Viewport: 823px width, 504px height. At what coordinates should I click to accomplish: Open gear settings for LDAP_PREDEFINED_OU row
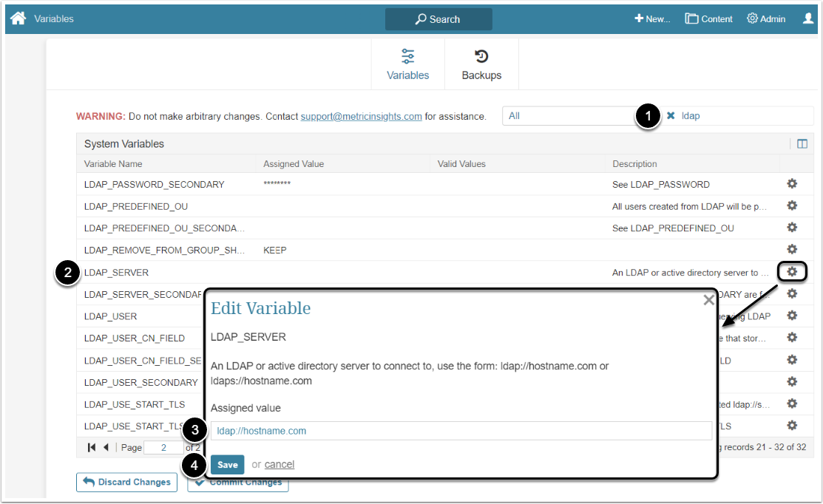(x=792, y=205)
